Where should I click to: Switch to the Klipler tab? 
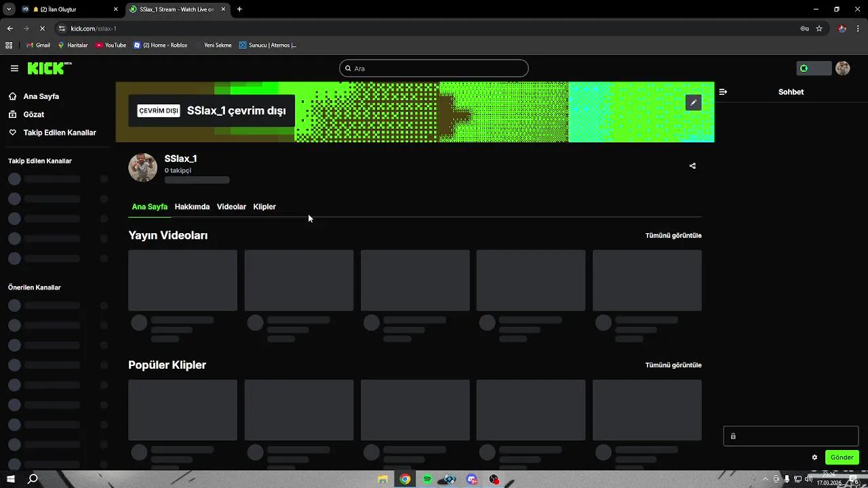point(264,207)
